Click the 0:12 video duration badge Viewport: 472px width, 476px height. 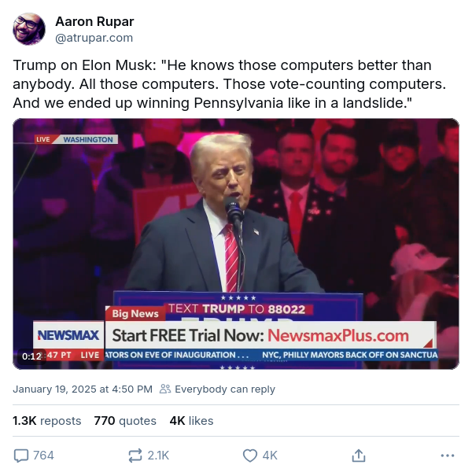(31, 356)
